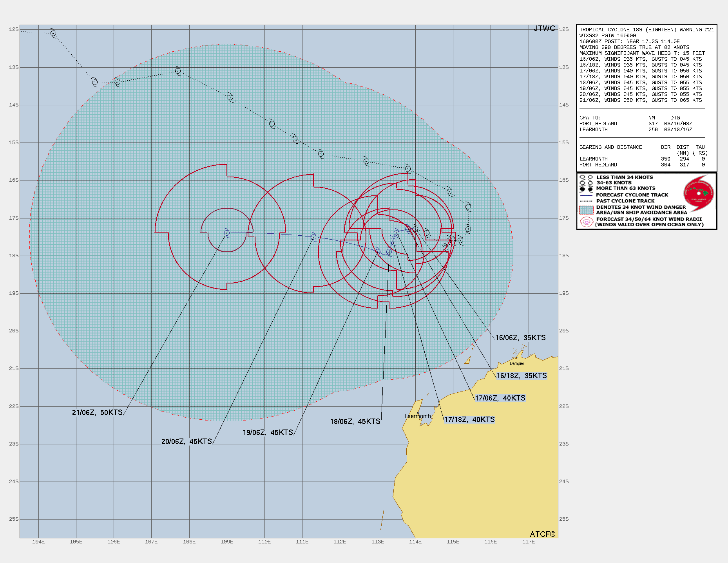
Task: Click the Learmonth town label on the map
Action: 418,416
